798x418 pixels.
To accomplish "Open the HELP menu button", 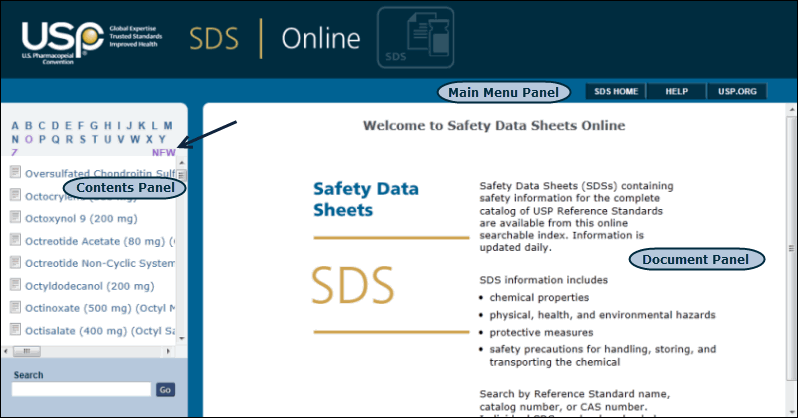I will [x=676, y=92].
